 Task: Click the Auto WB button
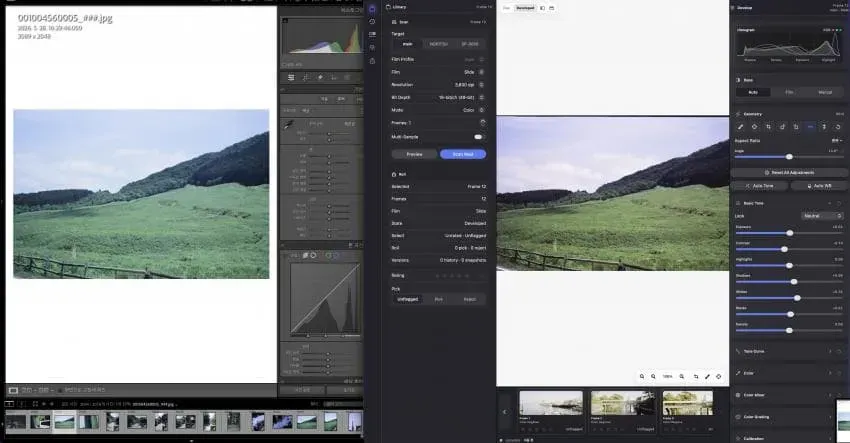pos(819,186)
